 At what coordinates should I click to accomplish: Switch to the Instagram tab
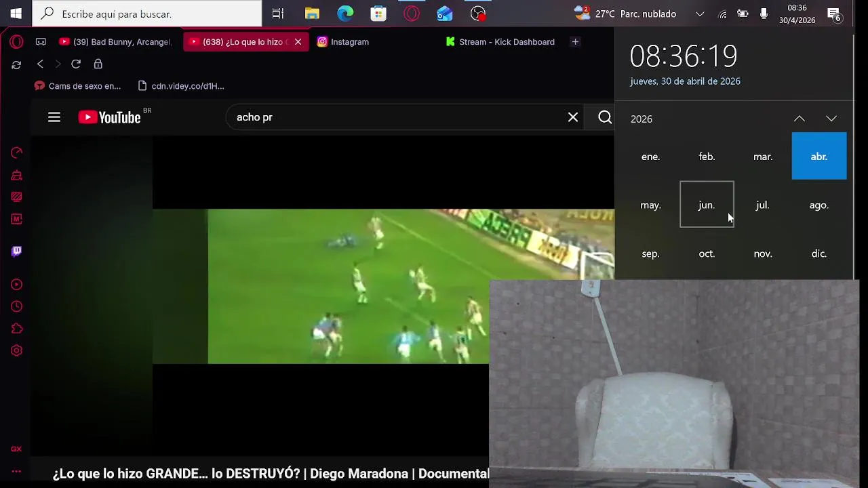(343, 42)
